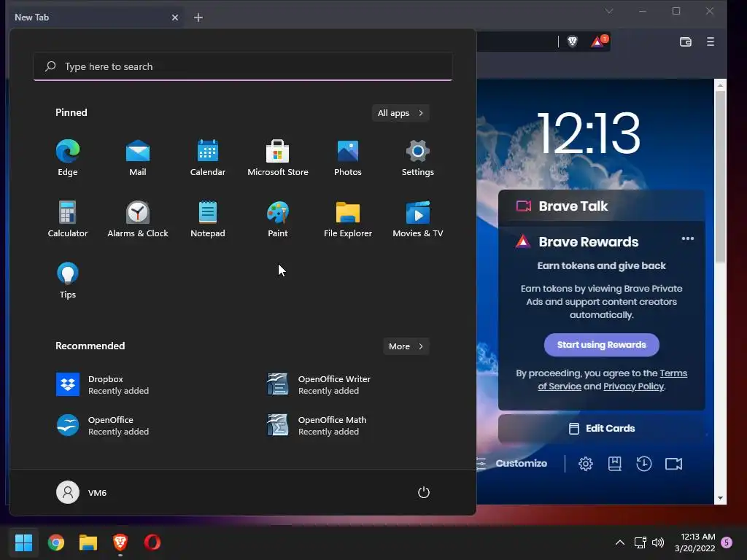Open the volume control in system tray
The image size is (747, 560).
[x=658, y=542]
